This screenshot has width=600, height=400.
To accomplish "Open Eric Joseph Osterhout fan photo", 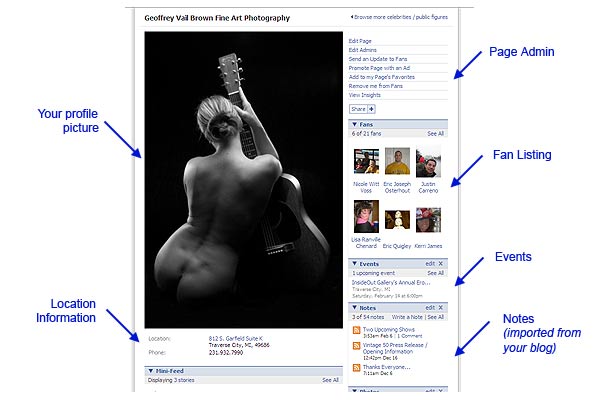I will [397, 161].
